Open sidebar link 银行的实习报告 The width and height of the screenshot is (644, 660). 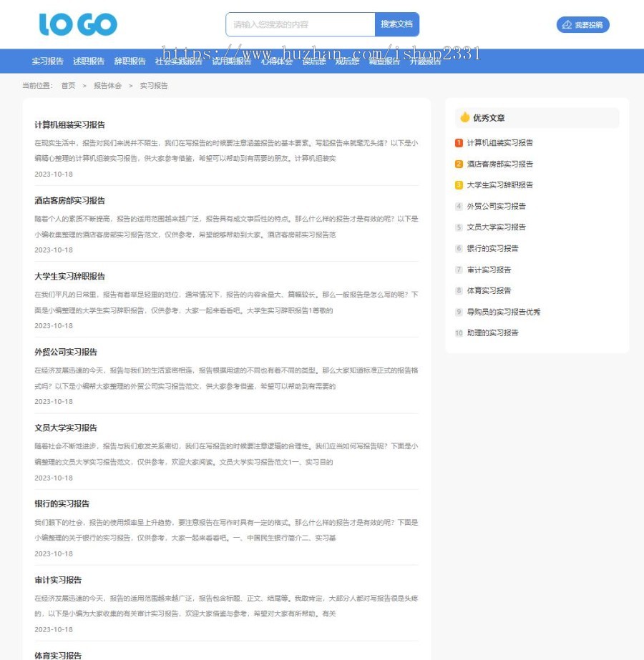492,248
